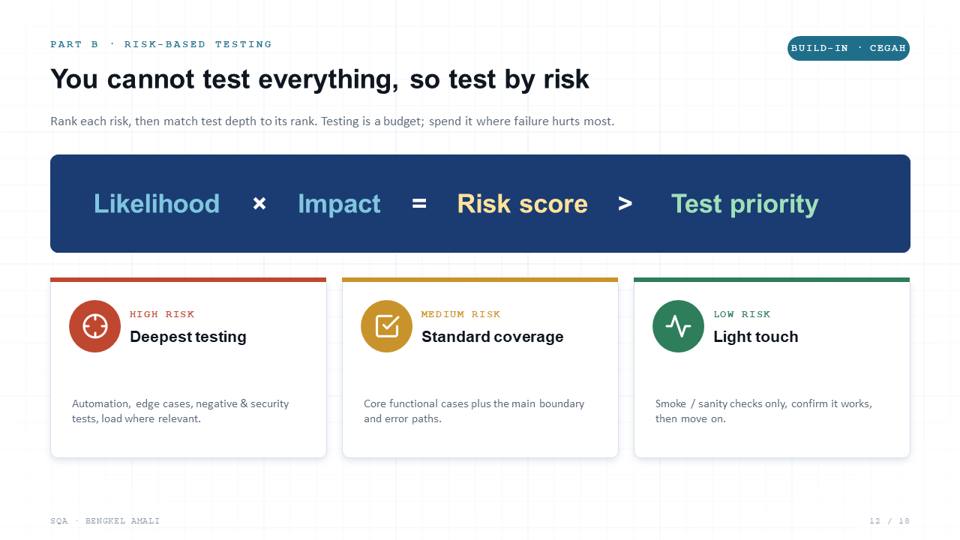Click the Deepest testing card heading
The height and width of the screenshot is (540, 960).
tap(188, 337)
